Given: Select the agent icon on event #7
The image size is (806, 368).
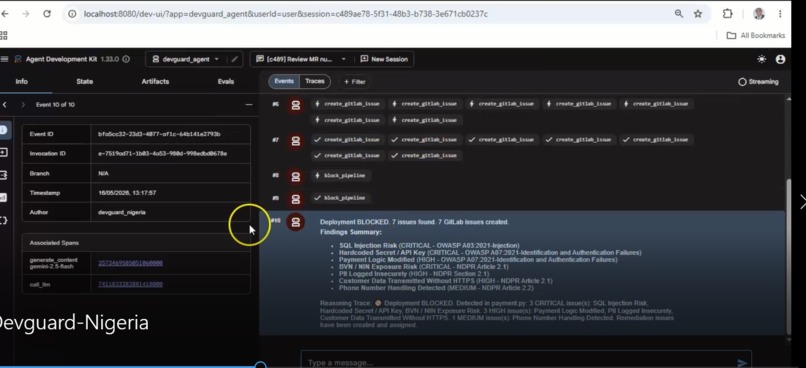Looking at the screenshot, I should click(296, 141).
